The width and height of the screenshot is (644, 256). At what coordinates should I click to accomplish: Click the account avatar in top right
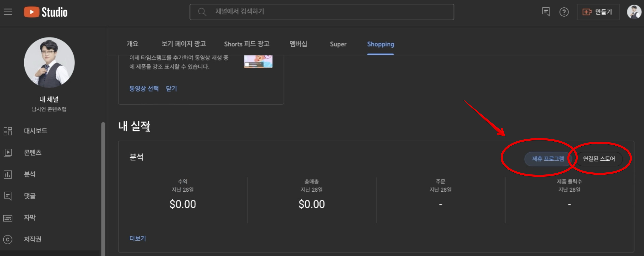pyautogui.click(x=634, y=12)
